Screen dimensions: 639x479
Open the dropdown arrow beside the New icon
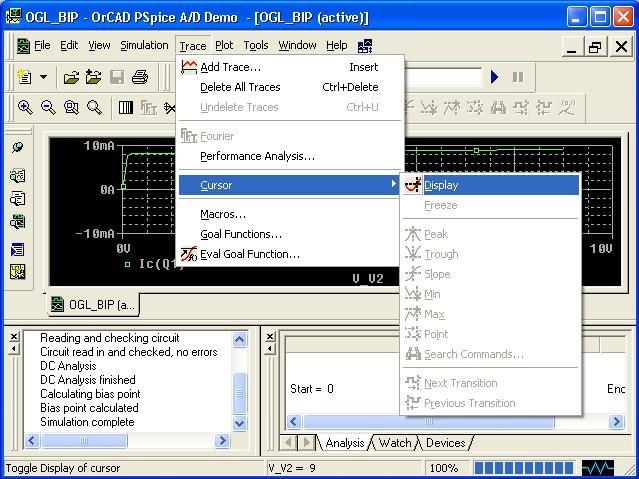click(43, 77)
